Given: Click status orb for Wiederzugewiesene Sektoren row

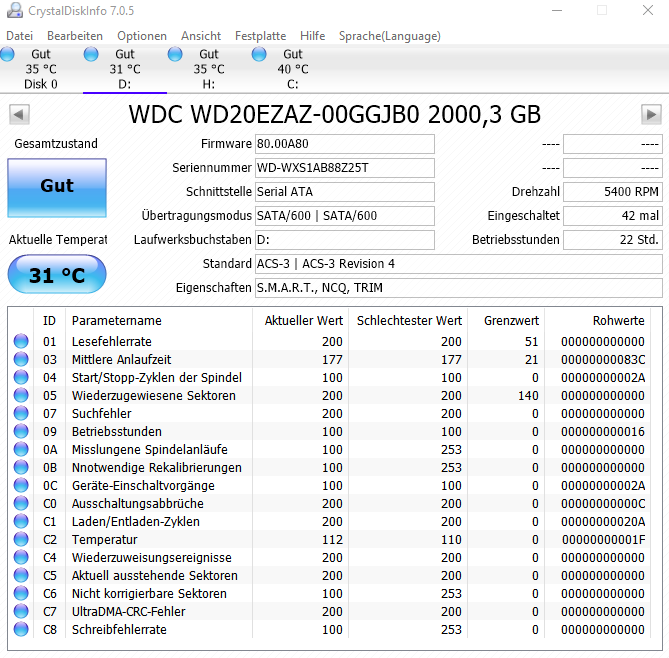Looking at the screenshot, I should (x=21, y=396).
